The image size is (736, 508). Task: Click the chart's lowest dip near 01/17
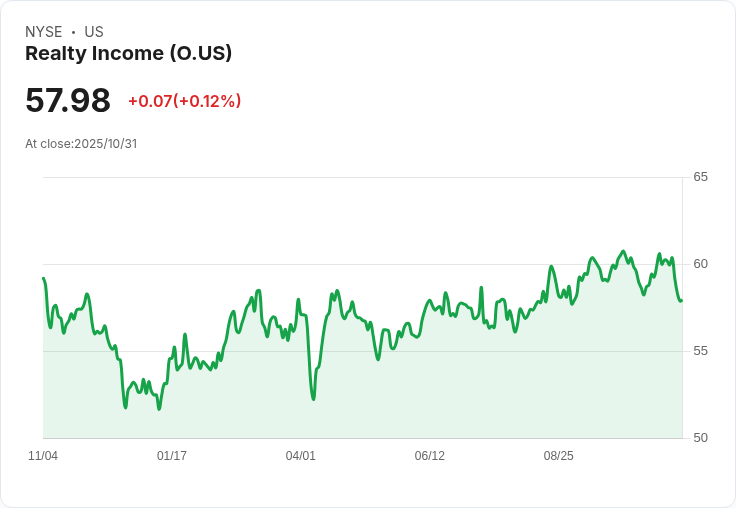159,409
